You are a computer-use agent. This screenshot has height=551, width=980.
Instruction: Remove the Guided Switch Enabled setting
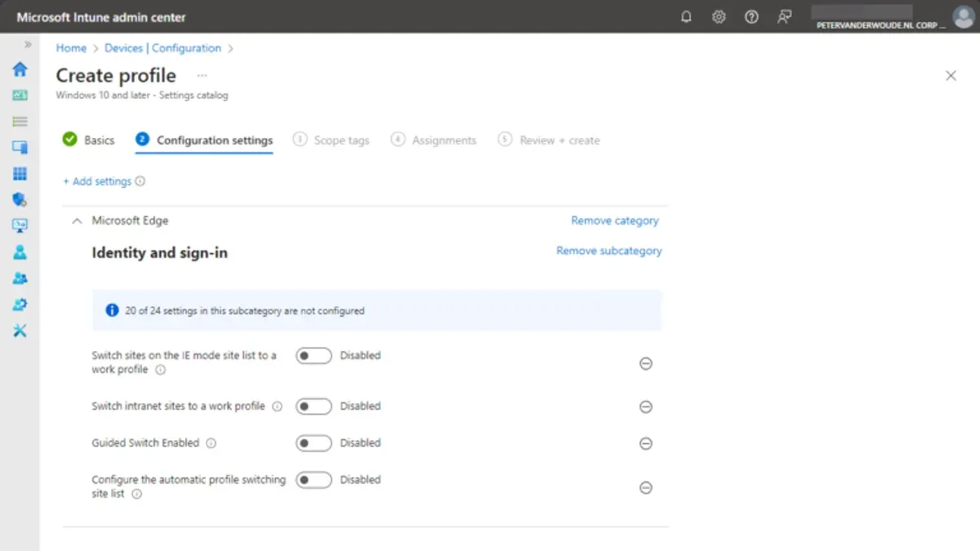pyautogui.click(x=645, y=443)
